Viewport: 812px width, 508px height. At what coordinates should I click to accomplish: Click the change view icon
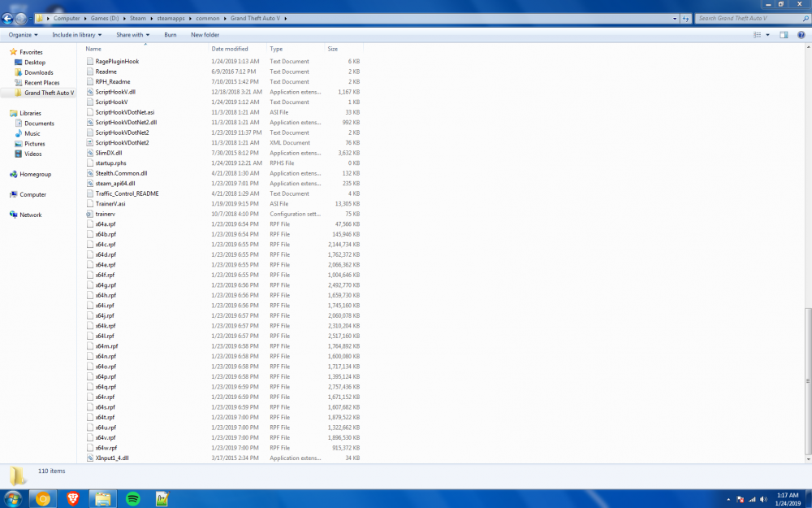click(757, 35)
